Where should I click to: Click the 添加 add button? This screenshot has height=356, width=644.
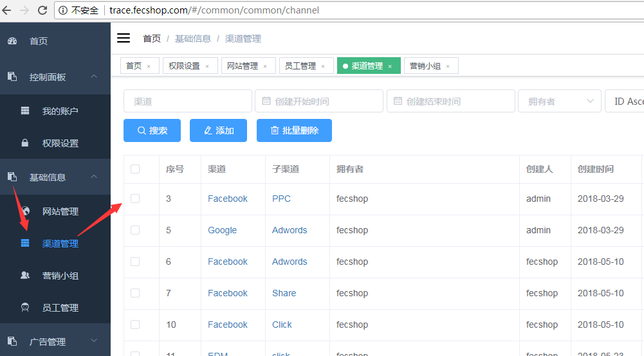coord(219,130)
